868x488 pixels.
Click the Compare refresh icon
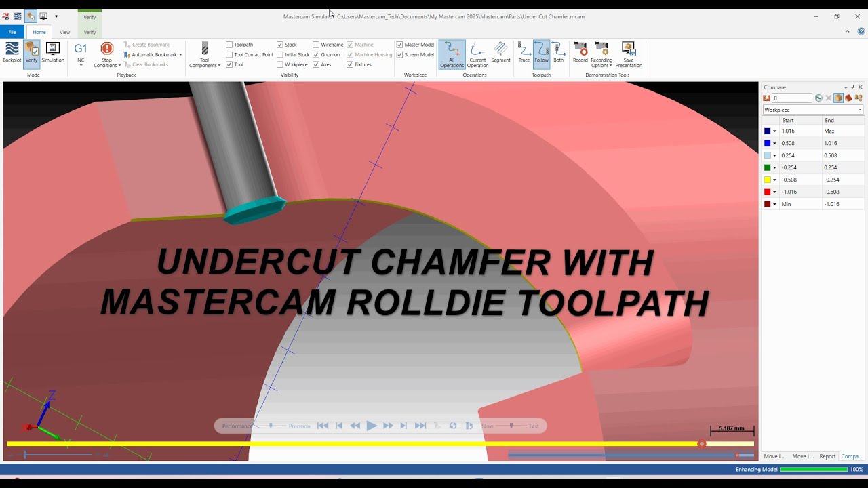pos(818,98)
